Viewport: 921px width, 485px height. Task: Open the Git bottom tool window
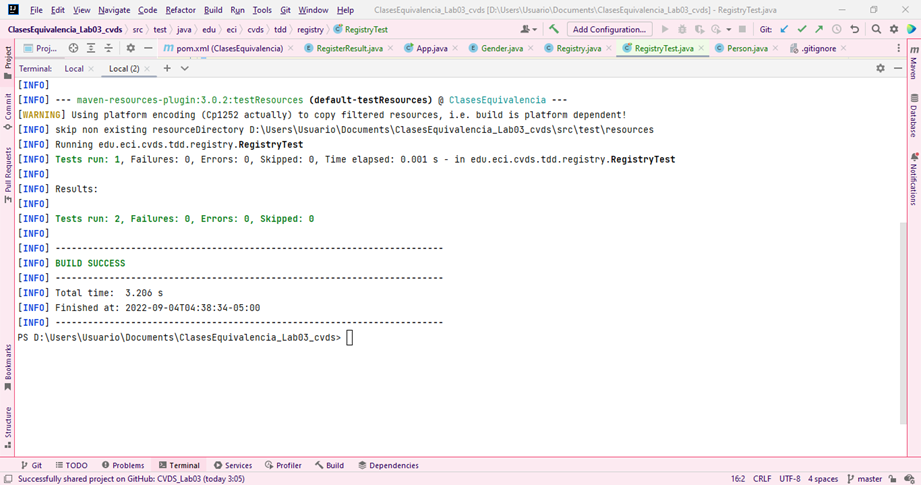coord(31,465)
